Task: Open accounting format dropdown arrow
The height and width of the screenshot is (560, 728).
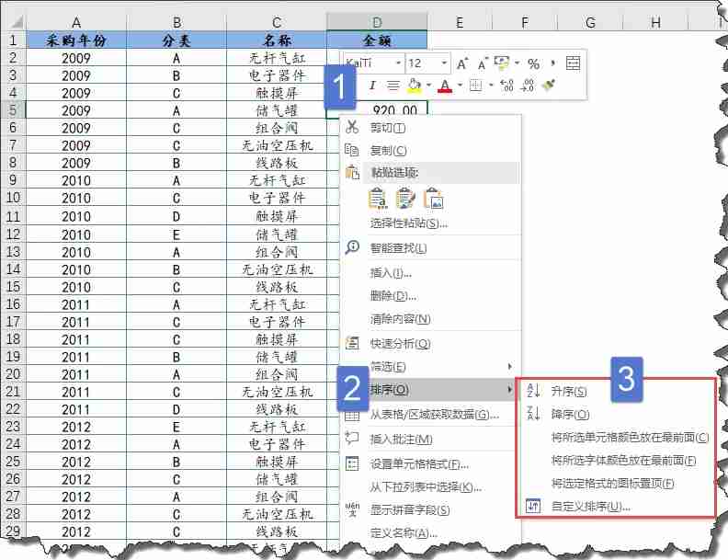Action: [517, 63]
